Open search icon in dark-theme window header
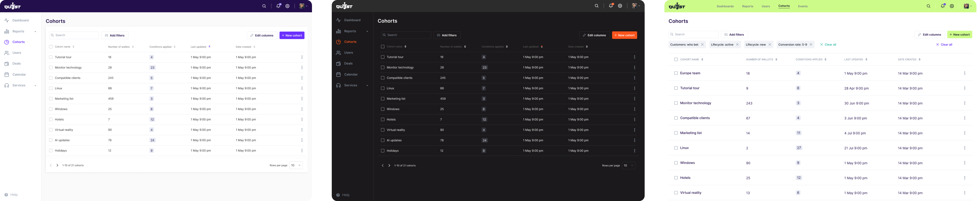Viewport: 980px width, 201px height. [597, 6]
